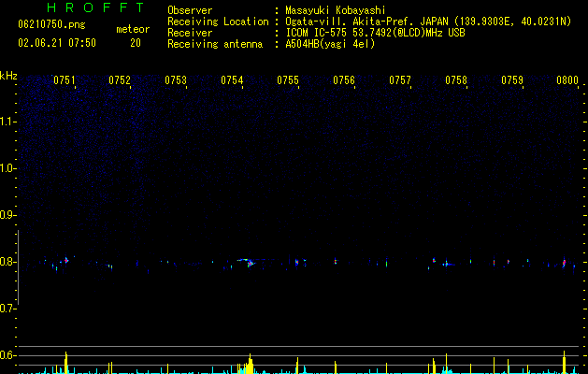Click the Receiving antenna label

tap(215, 44)
